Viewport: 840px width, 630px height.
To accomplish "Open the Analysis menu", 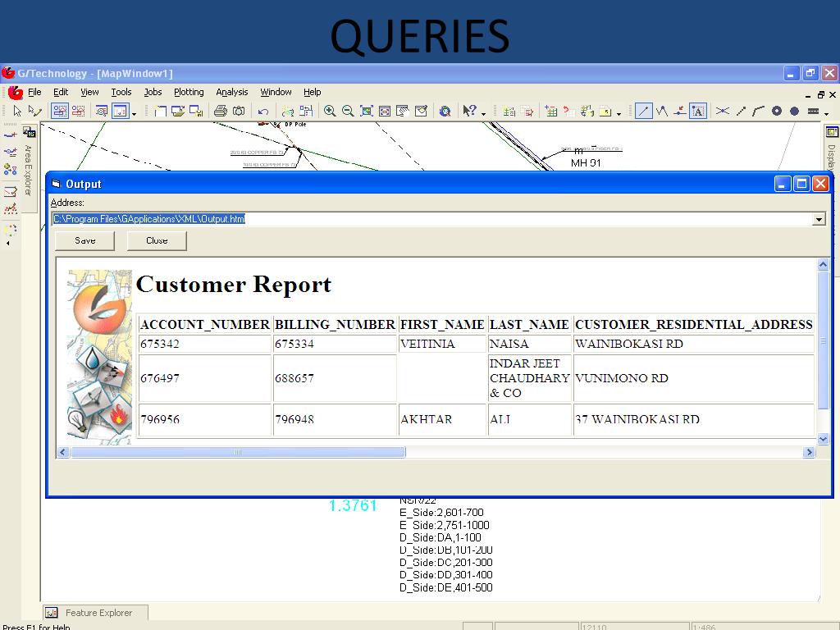I will tap(231, 92).
